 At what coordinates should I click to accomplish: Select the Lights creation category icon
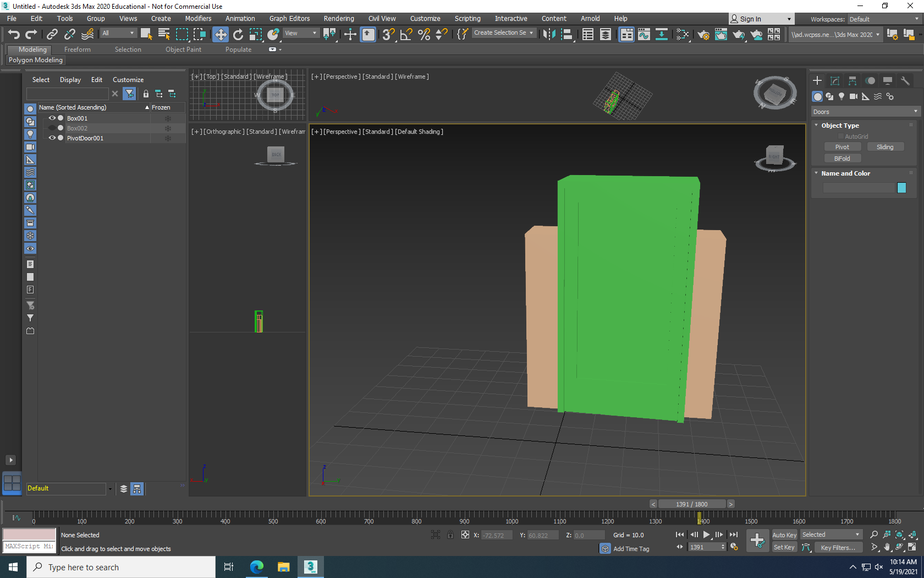(842, 96)
